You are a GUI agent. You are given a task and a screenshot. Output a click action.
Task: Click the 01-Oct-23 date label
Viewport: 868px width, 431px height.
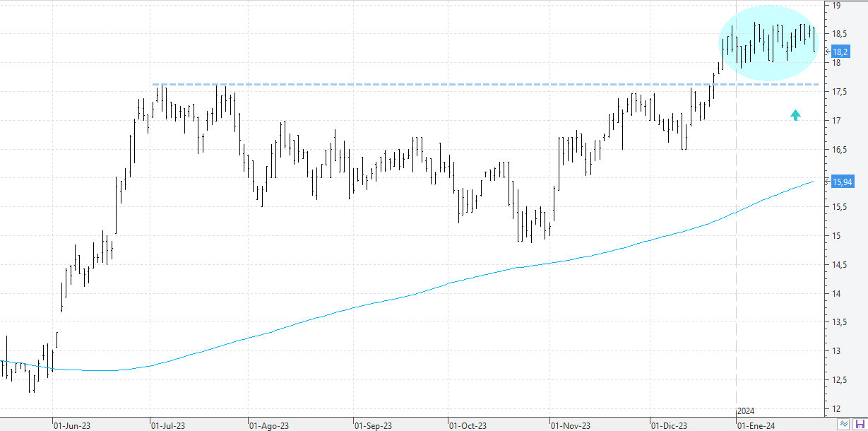click(468, 426)
